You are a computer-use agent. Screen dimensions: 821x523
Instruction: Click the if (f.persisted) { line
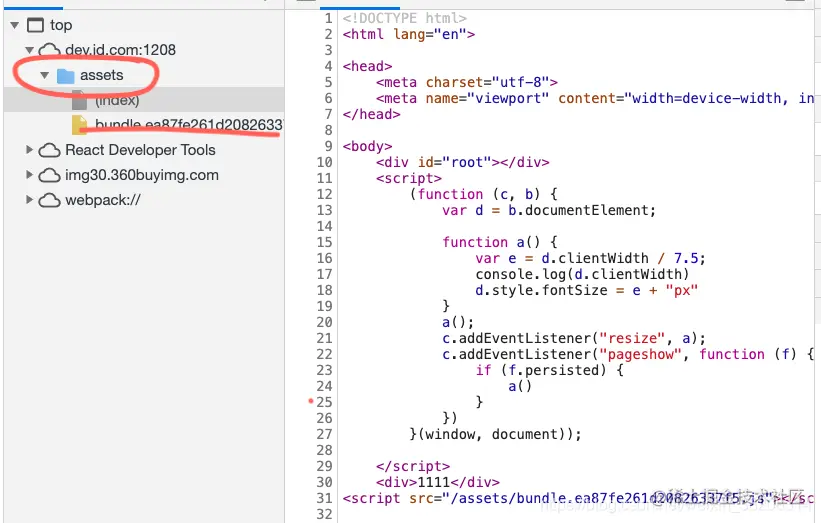click(x=550, y=370)
